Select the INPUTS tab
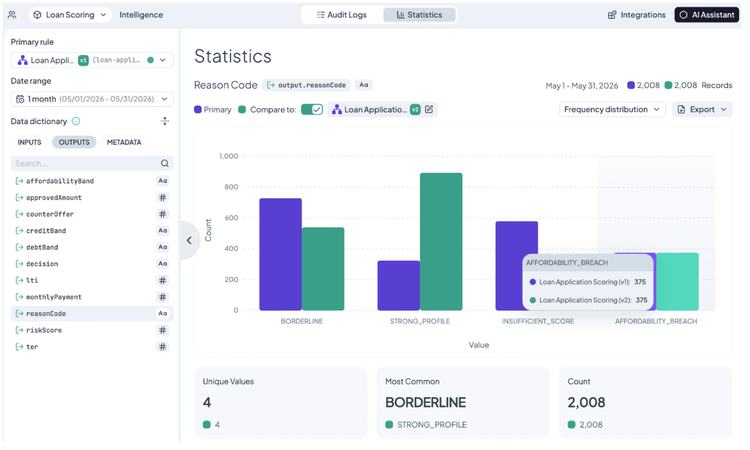Screen dimensions: 750x450 30,143
